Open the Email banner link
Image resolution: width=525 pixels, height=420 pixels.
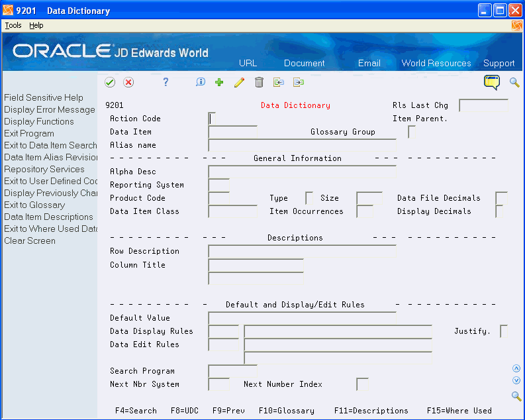369,64
